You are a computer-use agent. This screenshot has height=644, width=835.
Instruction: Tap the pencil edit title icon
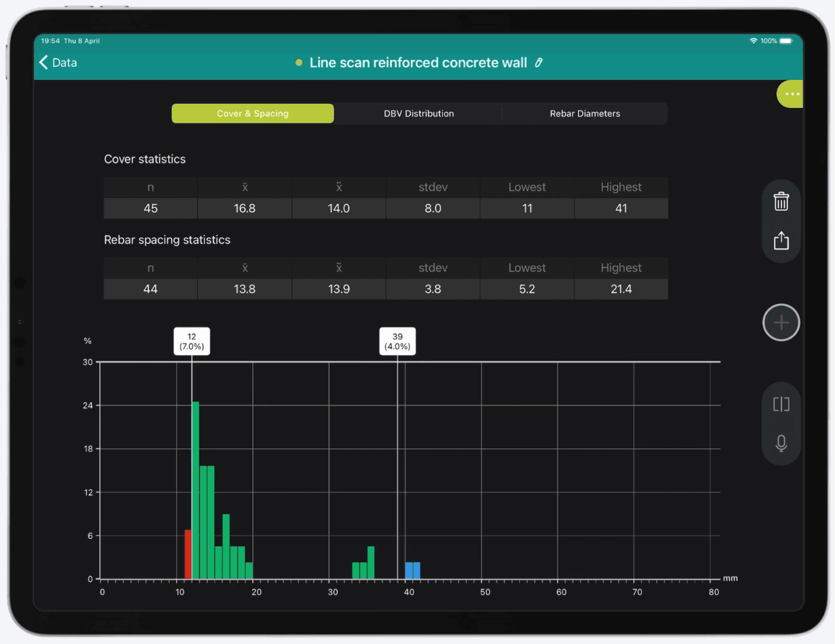pyautogui.click(x=539, y=63)
